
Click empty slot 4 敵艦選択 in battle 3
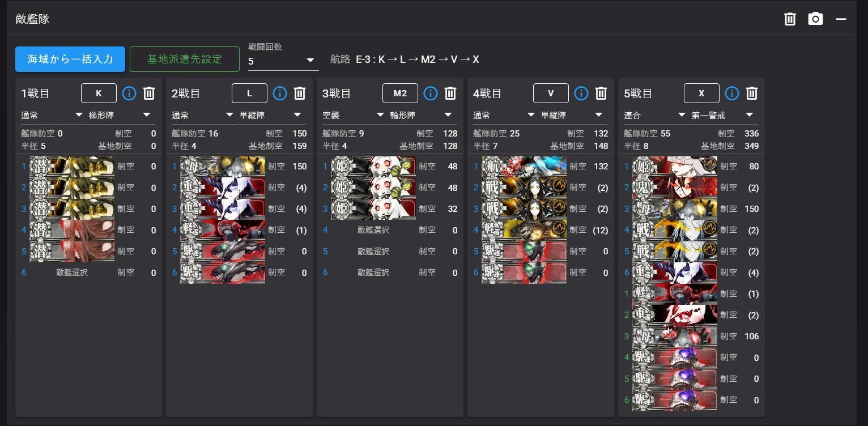373,230
